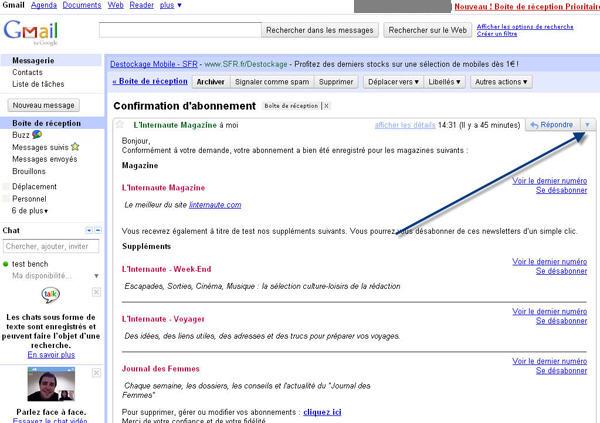Open Documents in the top bar
Screen dimensions: 600x423
click(82, 5)
